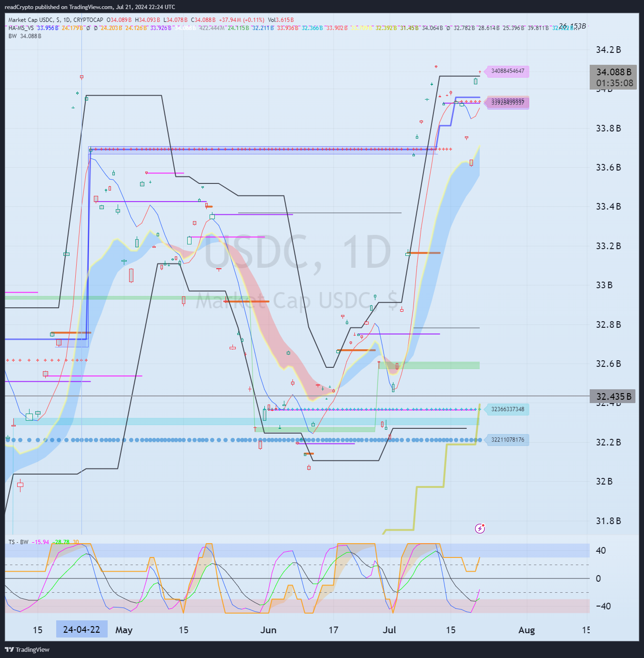Click the Jun label on time axis
This screenshot has height=658, width=644.
click(x=268, y=630)
